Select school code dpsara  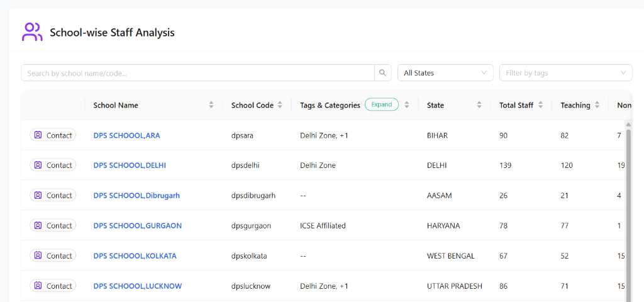(x=242, y=135)
